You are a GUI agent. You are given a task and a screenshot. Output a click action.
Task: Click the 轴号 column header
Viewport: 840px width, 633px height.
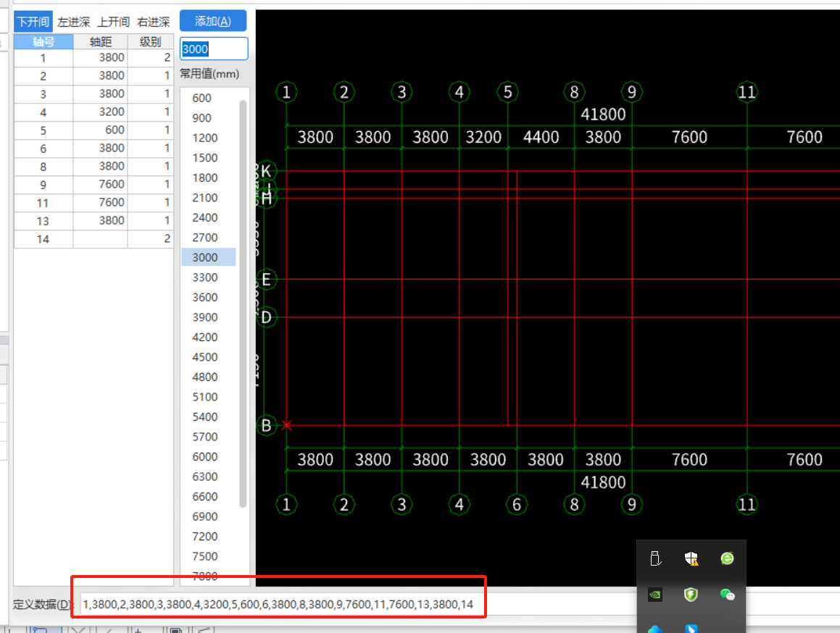click(x=43, y=42)
